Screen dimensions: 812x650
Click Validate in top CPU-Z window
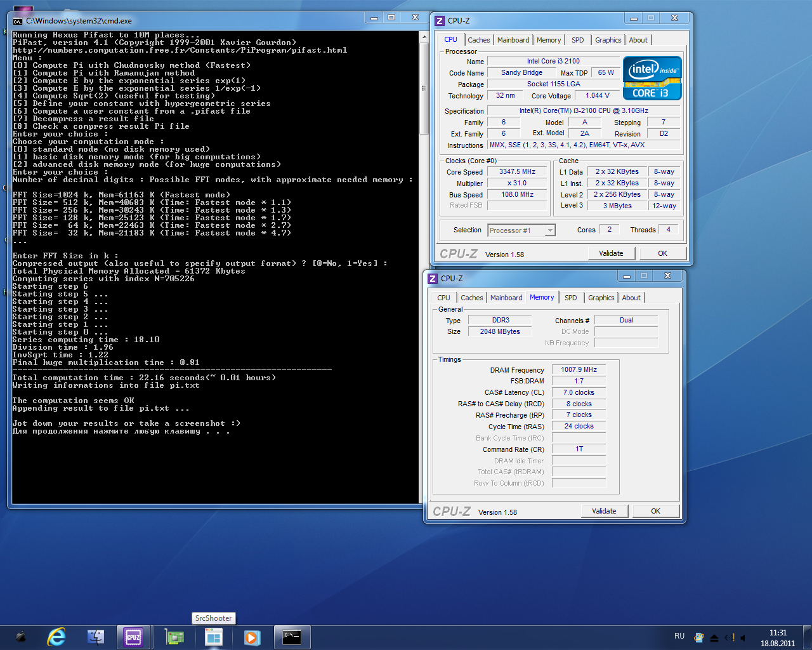(x=611, y=253)
